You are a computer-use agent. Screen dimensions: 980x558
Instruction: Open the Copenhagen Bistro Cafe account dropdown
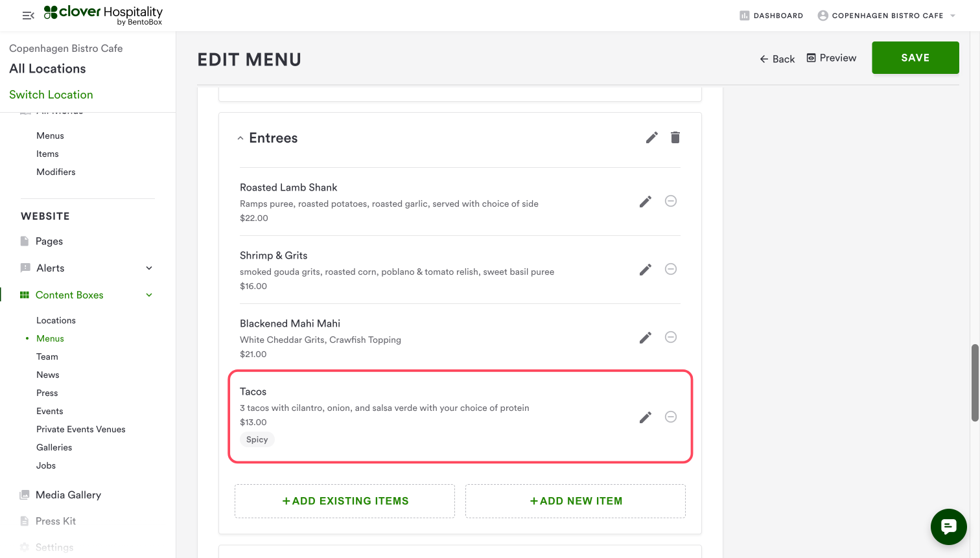(x=887, y=16)
